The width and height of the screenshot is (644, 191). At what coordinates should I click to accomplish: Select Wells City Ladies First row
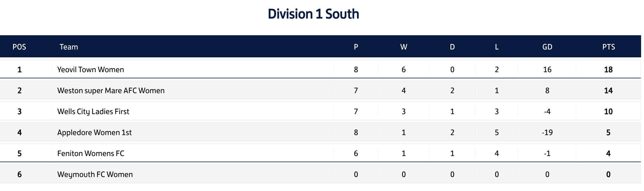pyautogui.click(x=93, y=112)
